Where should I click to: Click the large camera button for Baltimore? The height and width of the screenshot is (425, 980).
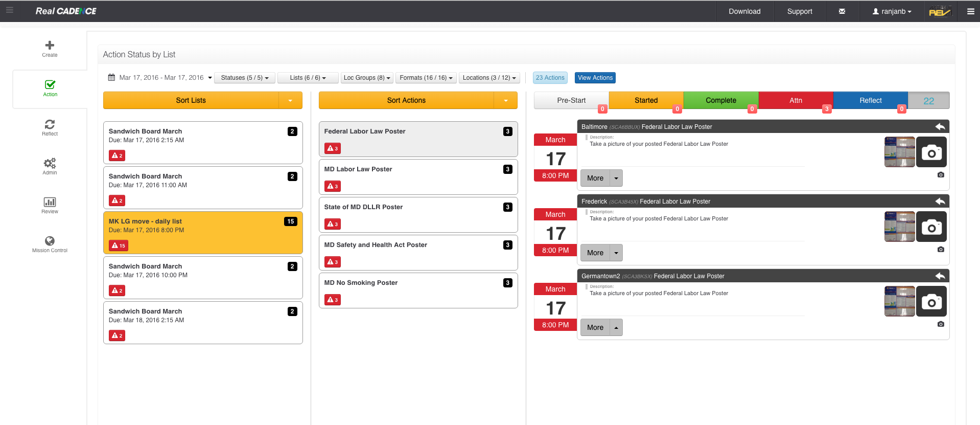point(931,152)
